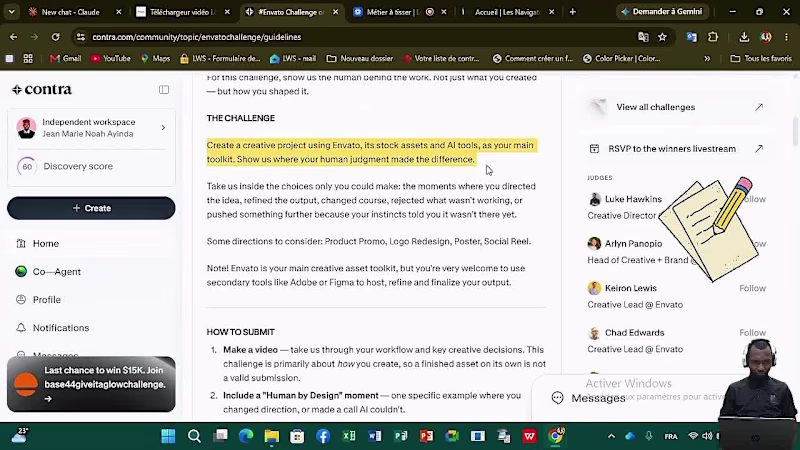Screen dimensions: 800x450
Task: Collapse the Contra sidebar panel icon
Action: click(x=164, y=90)
